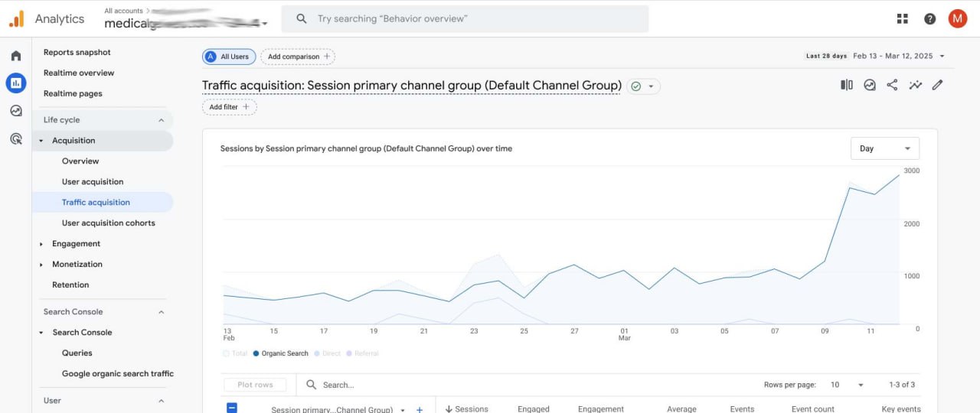The image size is (980, 413).
Task: Open User acquisition report
Action: point(93,182)
